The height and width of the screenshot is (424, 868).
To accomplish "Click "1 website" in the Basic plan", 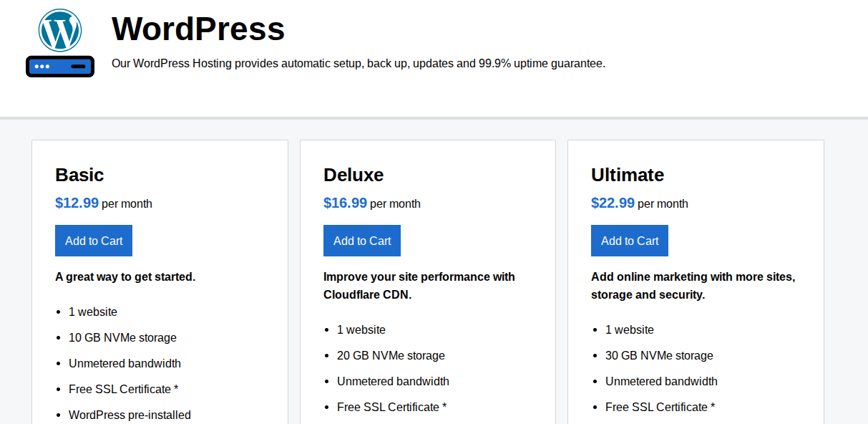I will click(x=93, y=312).
